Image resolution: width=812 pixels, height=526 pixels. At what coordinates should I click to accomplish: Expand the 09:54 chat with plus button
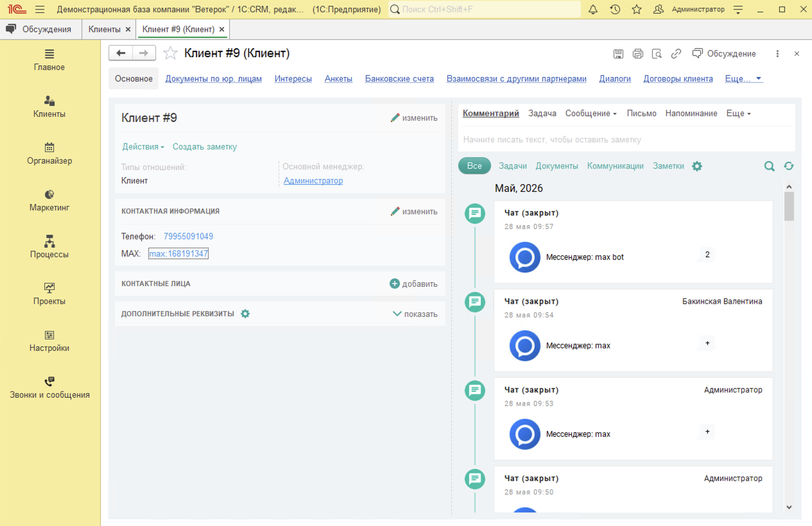707,343
